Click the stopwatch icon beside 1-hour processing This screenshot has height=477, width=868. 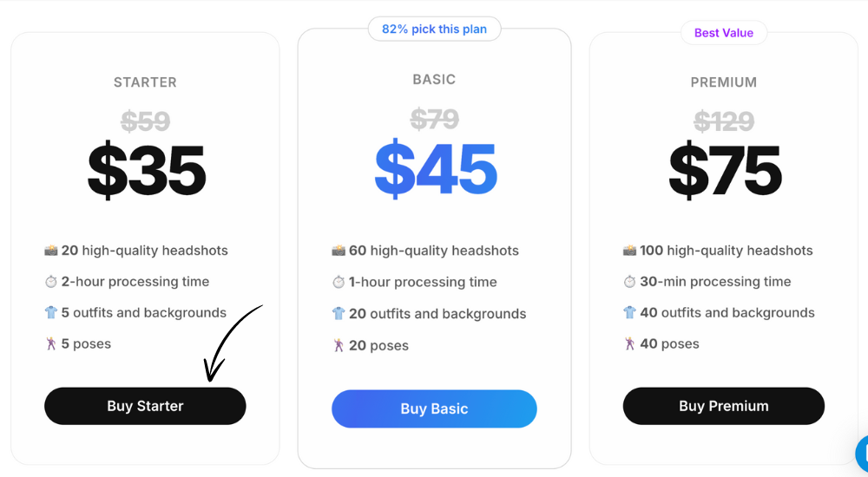click(x=339, y=282)
